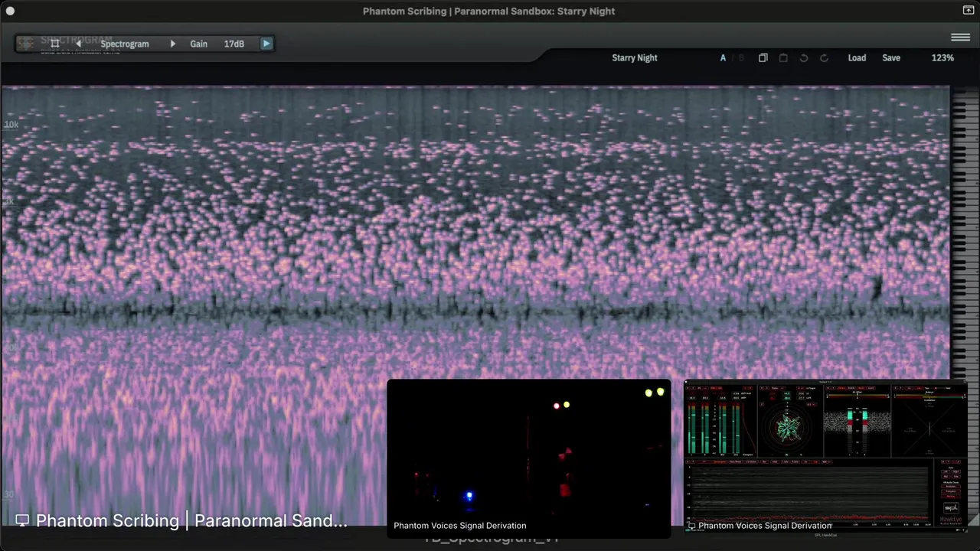
Task: Toggle the fullscreen frame icon
Action: 54,44
